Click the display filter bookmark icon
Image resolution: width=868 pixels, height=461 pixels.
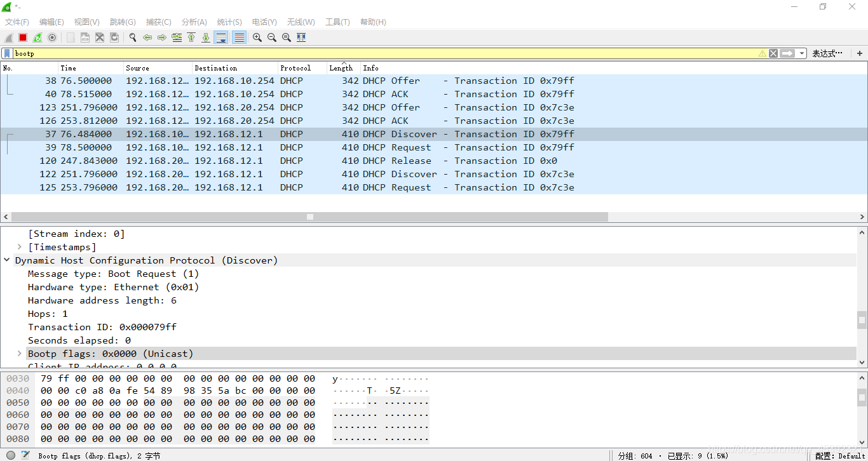click(x=7, y=53)
